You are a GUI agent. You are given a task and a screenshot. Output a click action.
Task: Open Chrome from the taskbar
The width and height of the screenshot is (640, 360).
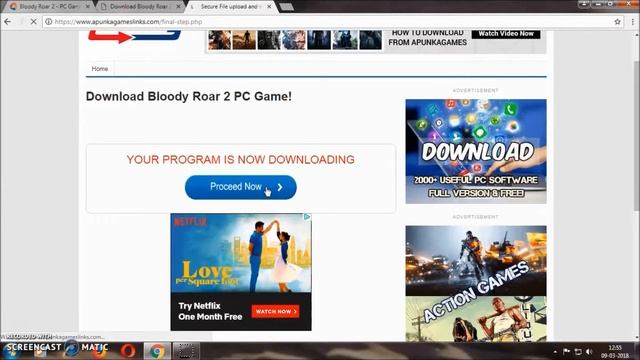click(156, 351)
